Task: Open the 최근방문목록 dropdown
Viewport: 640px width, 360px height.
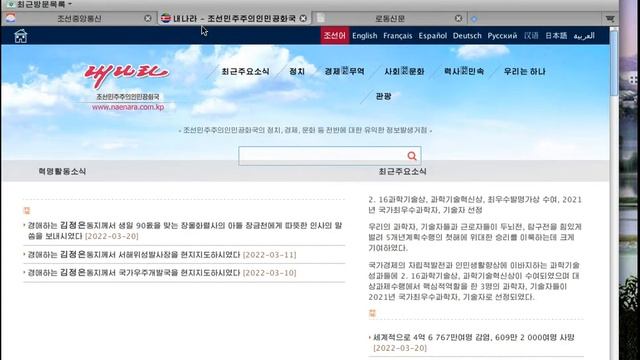Action: [40, 4]
